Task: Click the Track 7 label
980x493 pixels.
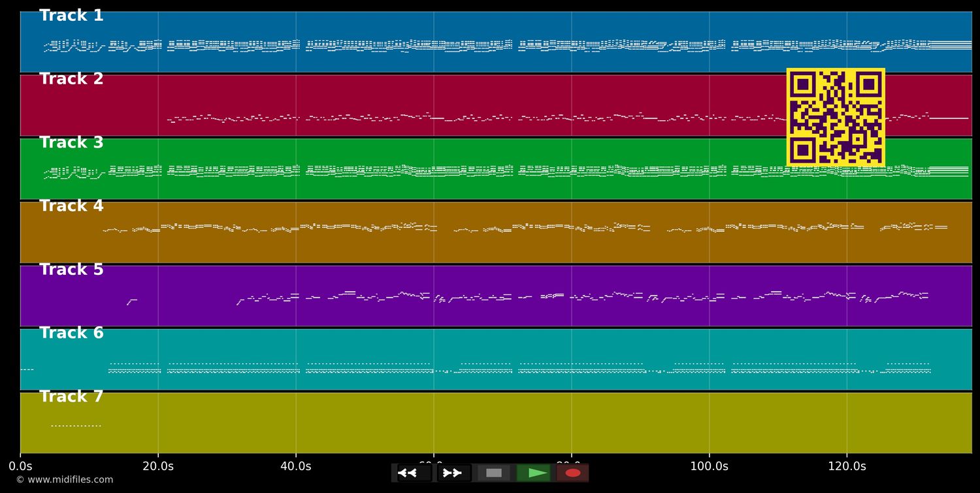Action: click(71, 396)
